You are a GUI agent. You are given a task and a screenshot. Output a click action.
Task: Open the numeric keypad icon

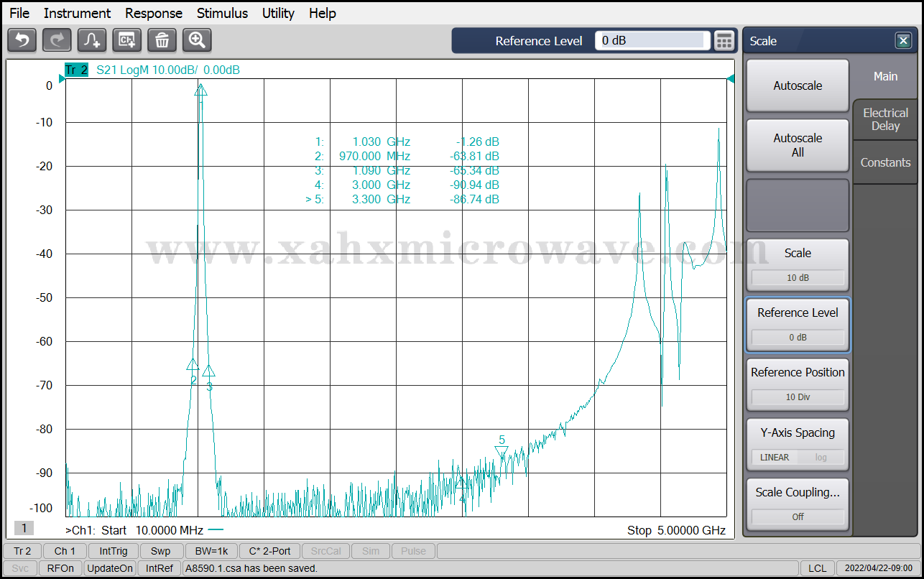tap(724, 41)
